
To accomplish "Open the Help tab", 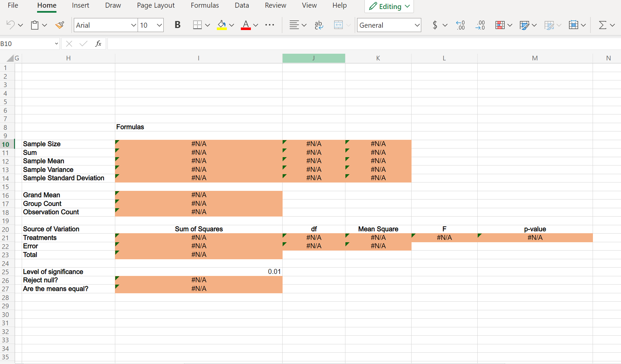I will click(339, 5).
